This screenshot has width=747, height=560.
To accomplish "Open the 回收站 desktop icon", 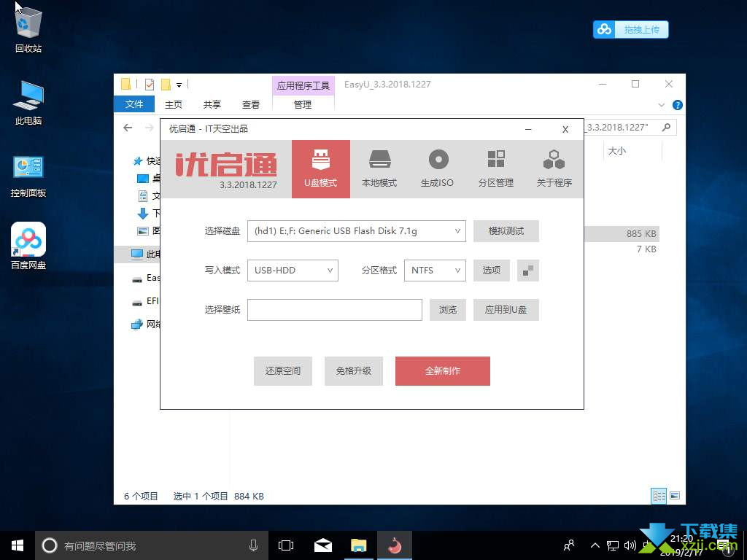I will pyautogui.click(x=28, y=29).
